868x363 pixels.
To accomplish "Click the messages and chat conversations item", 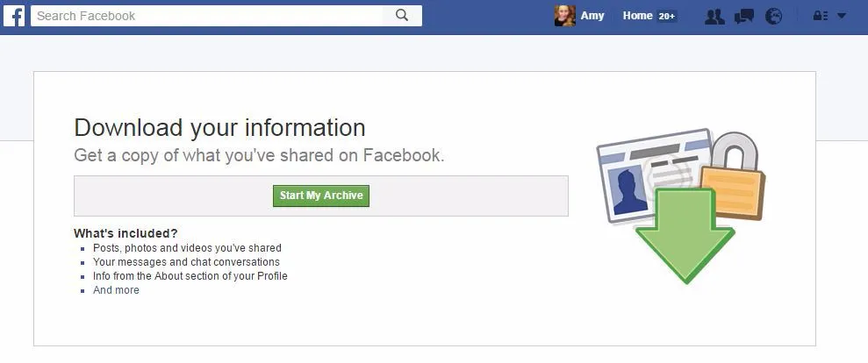I will click(x=186, y=262).
